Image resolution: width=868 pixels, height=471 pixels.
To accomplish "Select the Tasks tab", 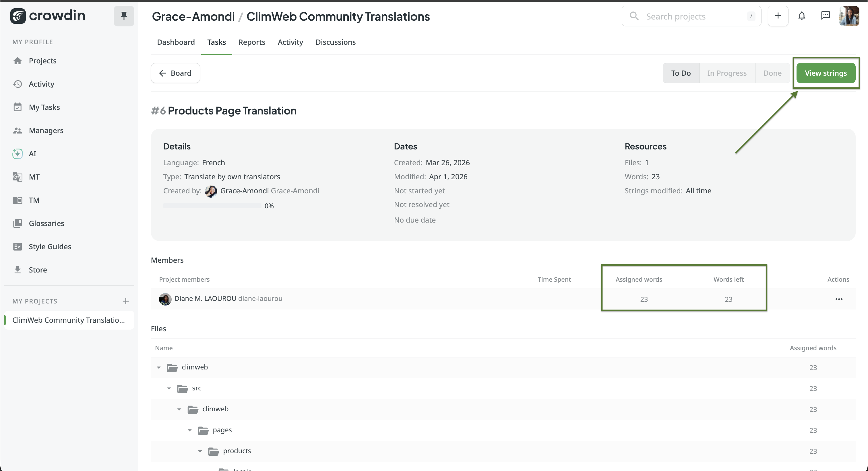I will (x=216, y=42).
